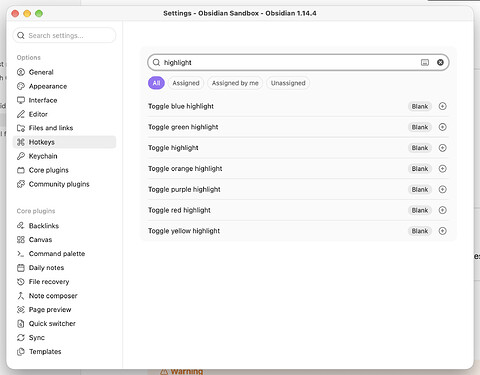The image size is (480, 375).
Task: Open Note composer plugin settings
Action: pyautogui.click(x=64, y=296)
